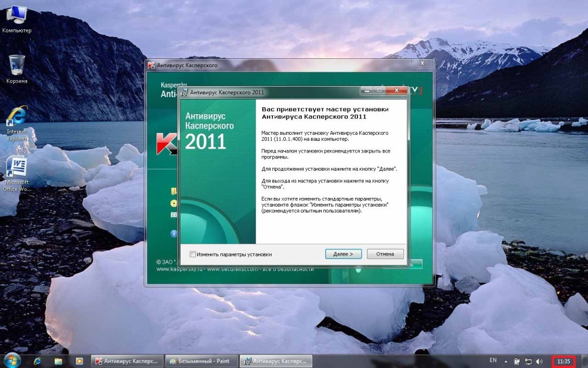
Task: Enable the 'Изменить параметры установки' checkbox
Action: pos(192,254)
